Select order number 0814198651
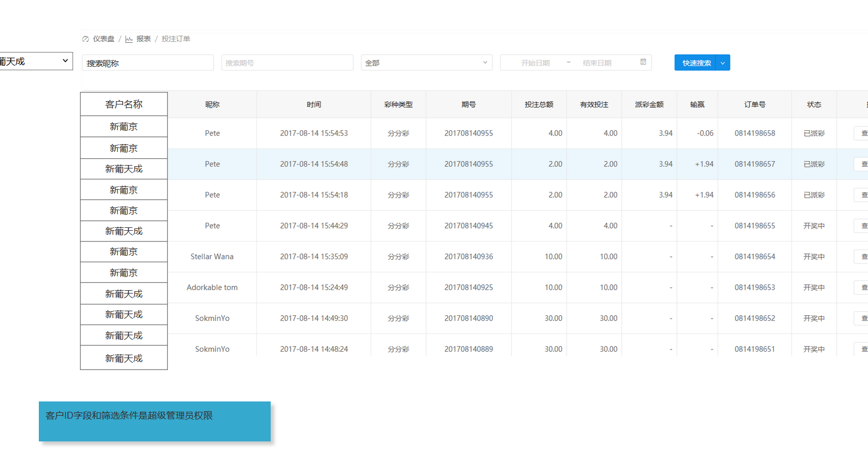Screen dimensions: 868x450 pyautogui.click(x=755, y=349)
